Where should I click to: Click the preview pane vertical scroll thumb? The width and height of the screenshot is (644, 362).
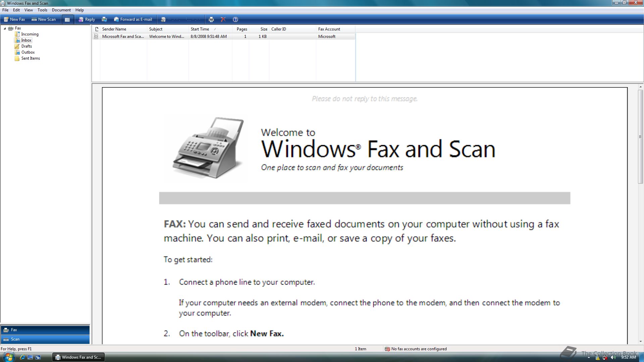pos(641,136)
